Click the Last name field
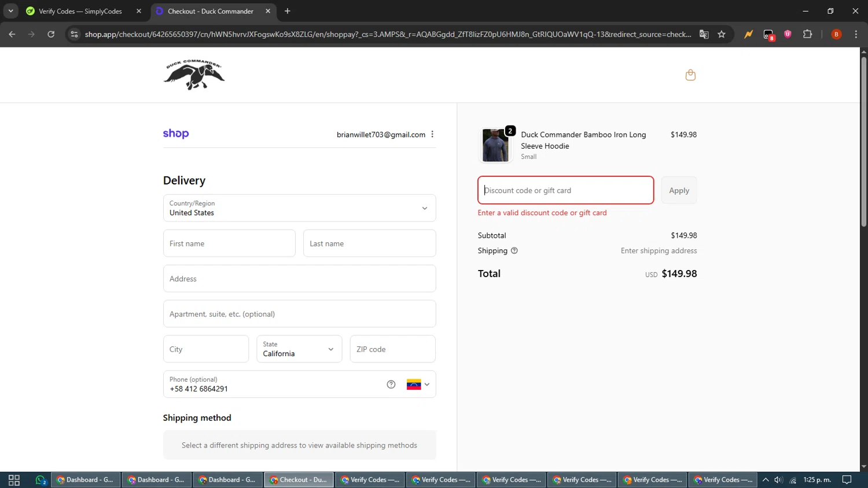This screenshot has height=488, width=868. click(369, 243)
